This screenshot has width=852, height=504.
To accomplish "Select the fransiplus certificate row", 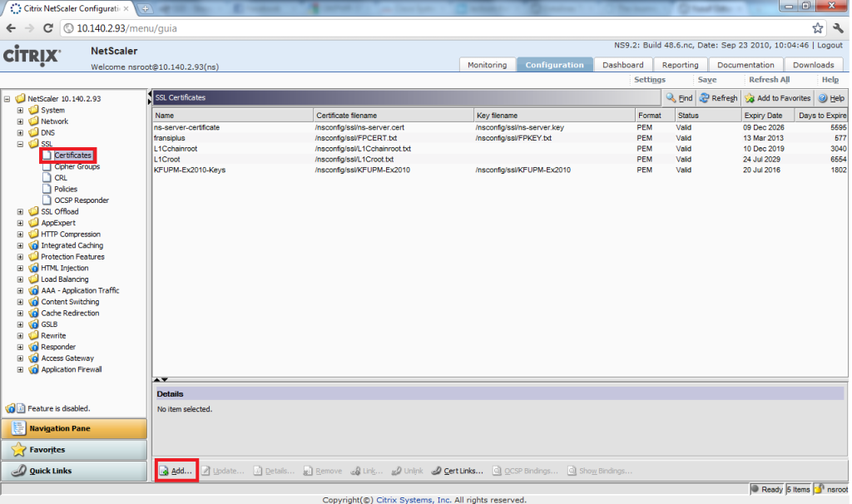I will [x=500, y=138].
